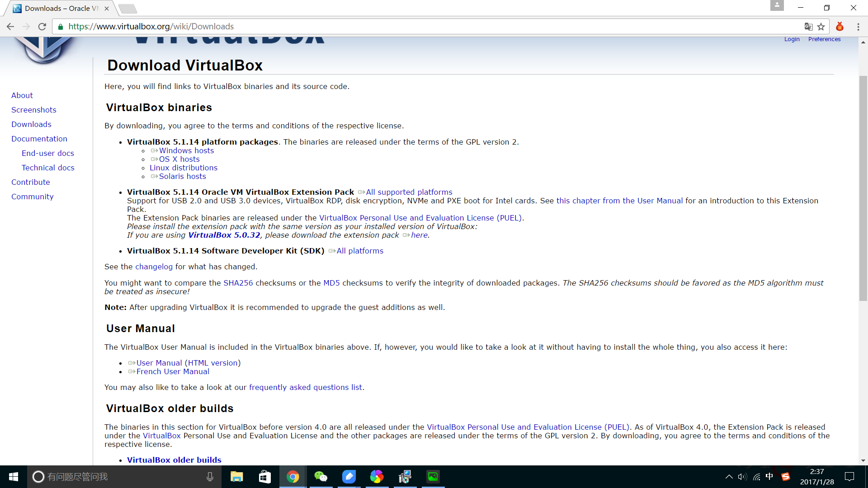Open the colorful pinwheel app on taskbar

click(377, 477)
